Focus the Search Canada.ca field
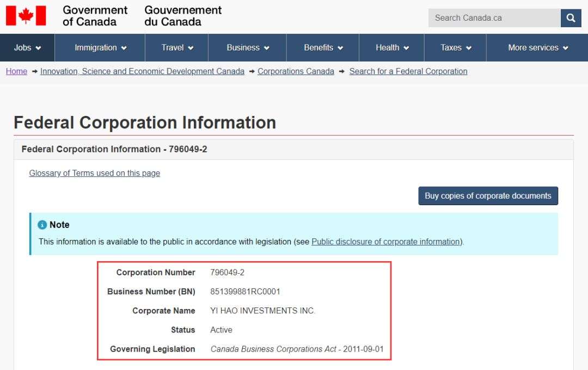The width and height of the screenshot is (588, 370). (x=494, y=17)
